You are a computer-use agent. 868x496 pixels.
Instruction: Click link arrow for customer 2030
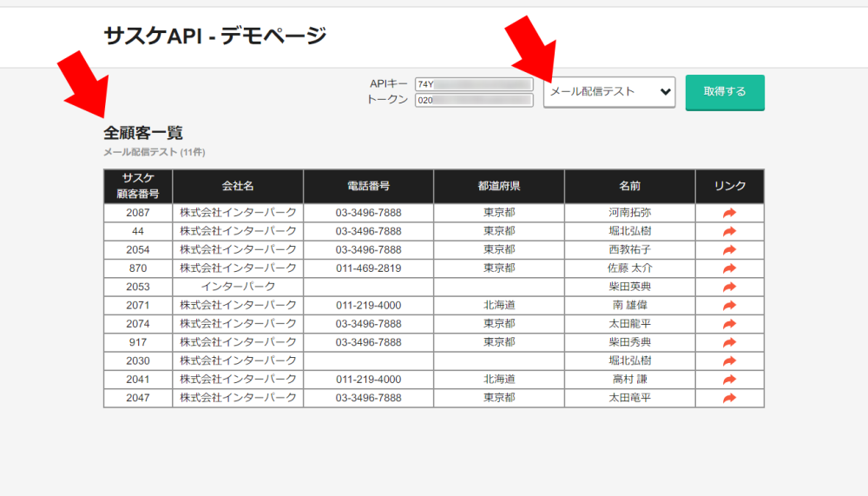(x=729, y=361)
